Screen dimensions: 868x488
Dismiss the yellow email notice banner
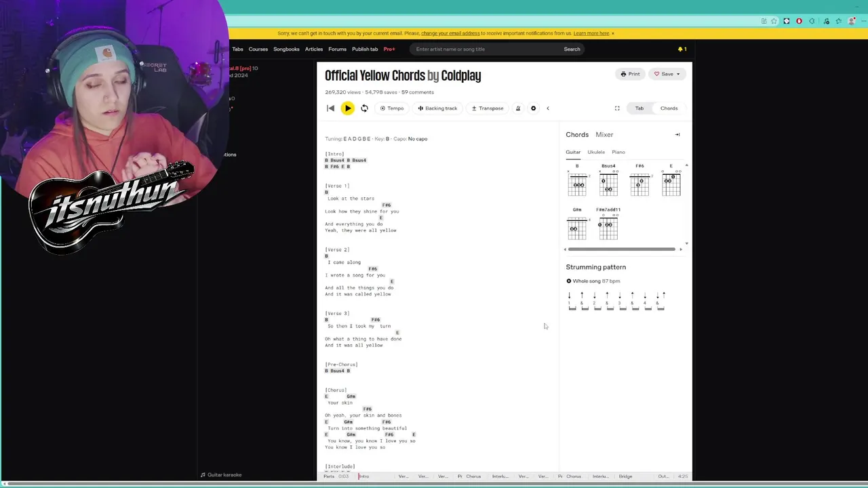(x=613, y=33)
